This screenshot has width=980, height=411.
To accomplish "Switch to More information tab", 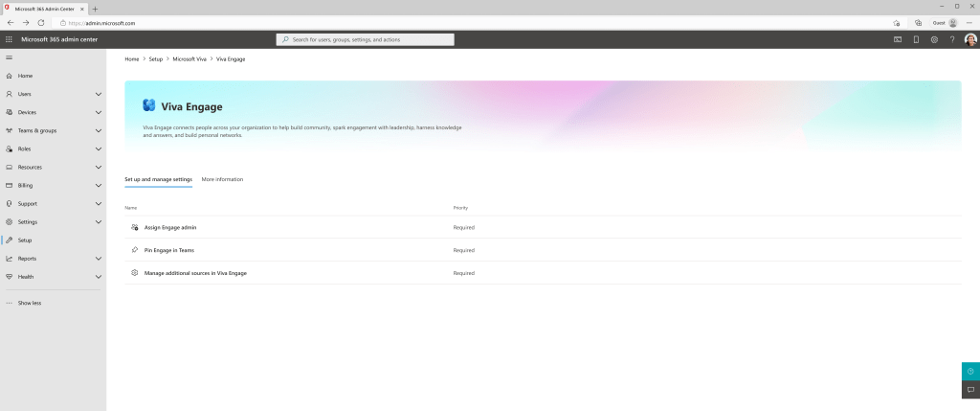I will pos(222,179).
